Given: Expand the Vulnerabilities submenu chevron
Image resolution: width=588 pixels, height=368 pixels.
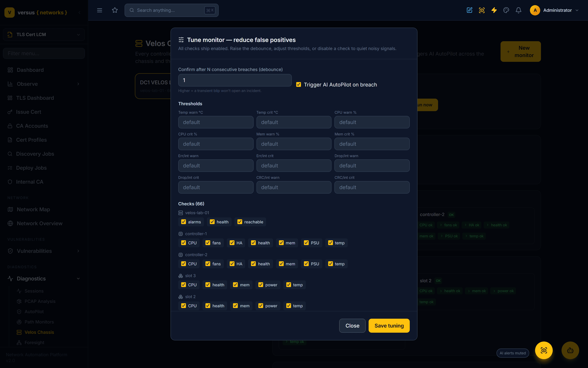Looking at the screenshot, I should 78,251.
